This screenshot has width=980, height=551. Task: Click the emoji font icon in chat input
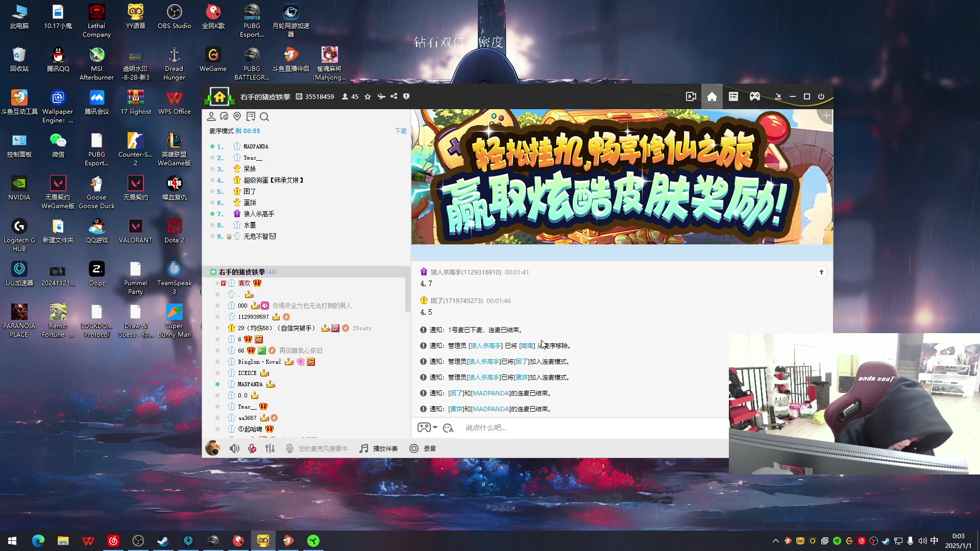(448, 428)
